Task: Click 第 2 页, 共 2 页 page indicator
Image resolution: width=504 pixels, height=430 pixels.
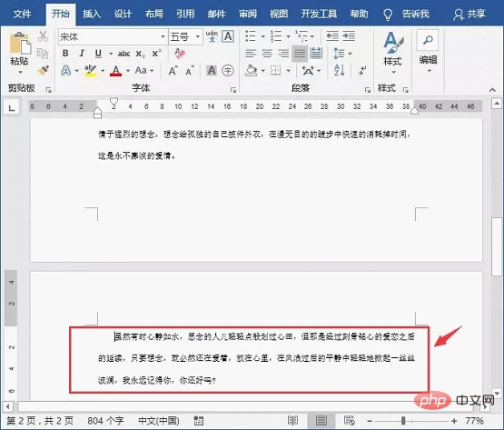Action: (40, 421)
